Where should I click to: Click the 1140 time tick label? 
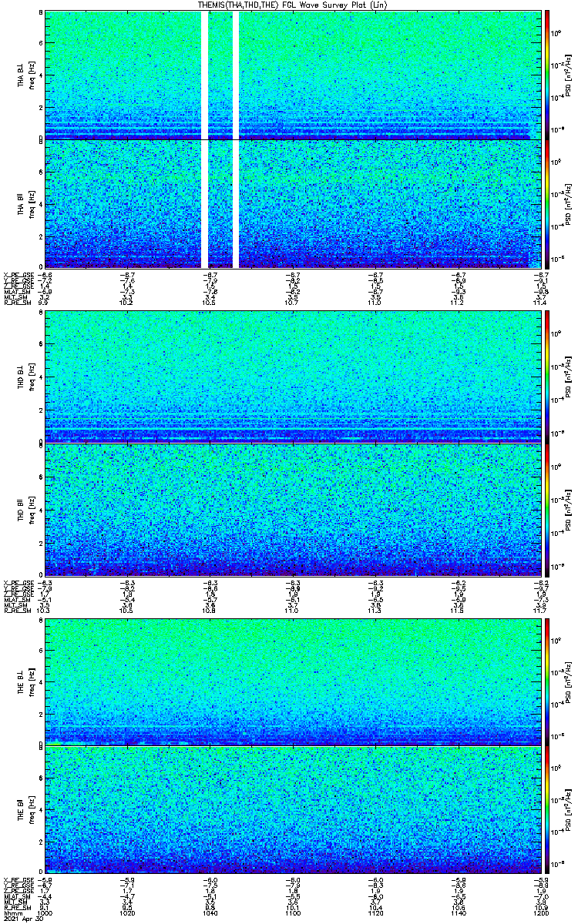[x=459, y=912]
